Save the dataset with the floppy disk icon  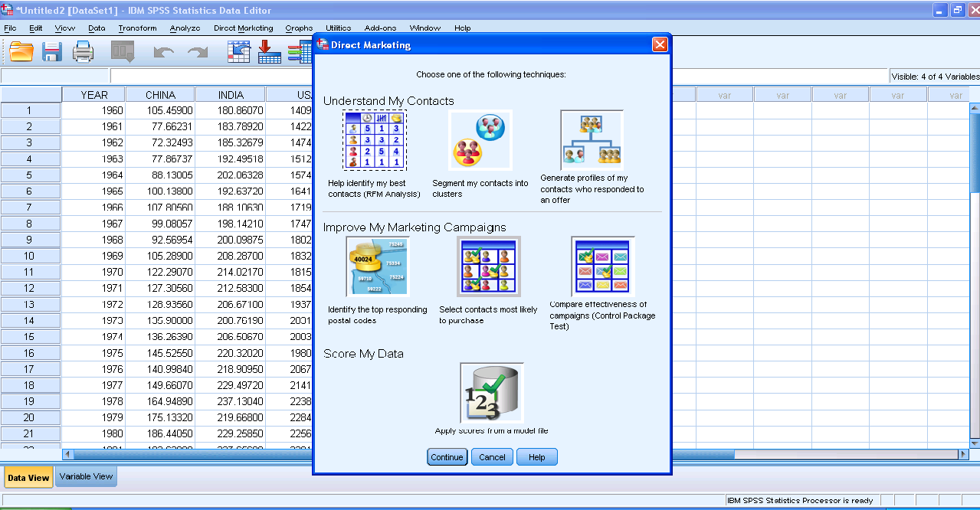(x=52, y=51)
